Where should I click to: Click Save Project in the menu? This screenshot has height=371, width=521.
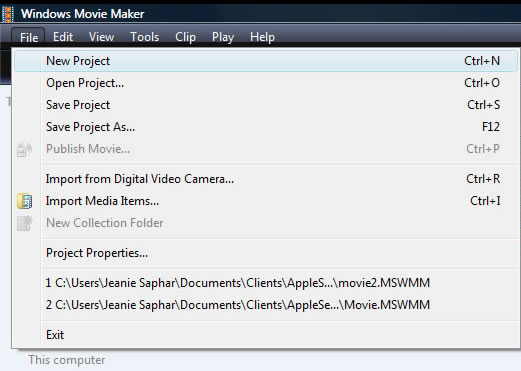[266, 105]
